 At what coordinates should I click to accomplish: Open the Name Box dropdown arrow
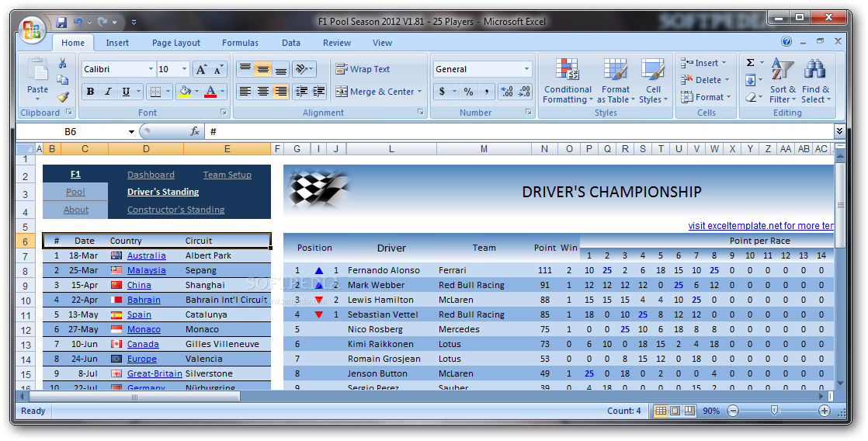[x=131, y=132]
